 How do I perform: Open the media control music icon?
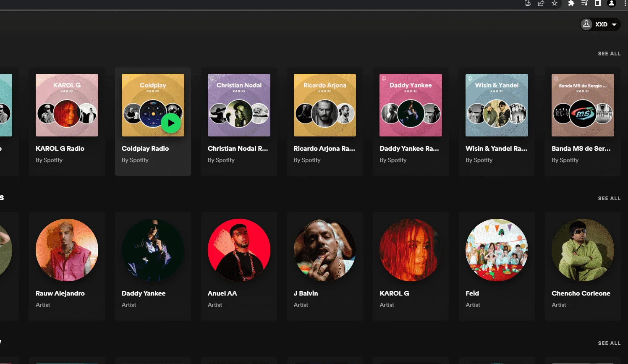[584, 3]
